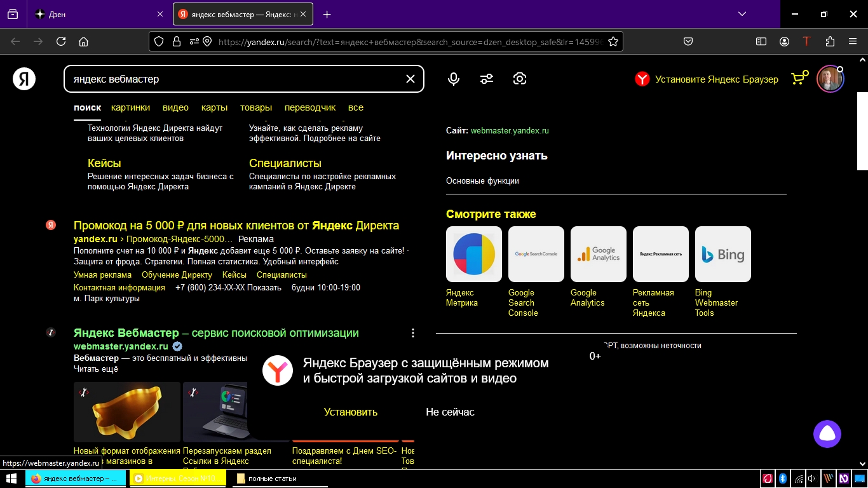Open Alice assistant purple round button
The width and height of the screenshot is (868, 488).
(x=827, y=434)
